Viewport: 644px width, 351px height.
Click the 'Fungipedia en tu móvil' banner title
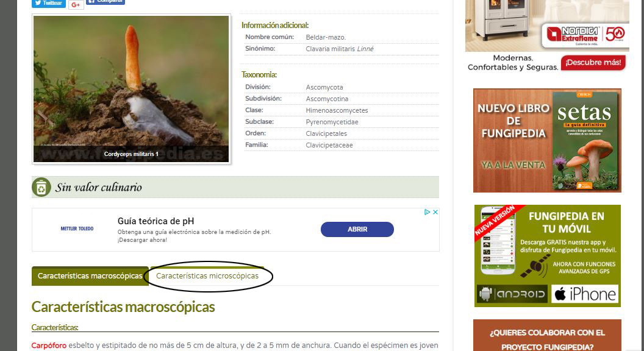pos(566,222)
